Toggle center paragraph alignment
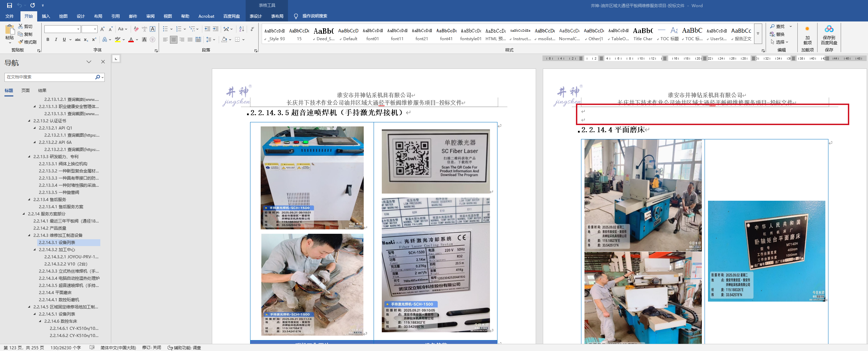Image resolution: width=868 pixels, height=351 pixels. coord(174,40)
